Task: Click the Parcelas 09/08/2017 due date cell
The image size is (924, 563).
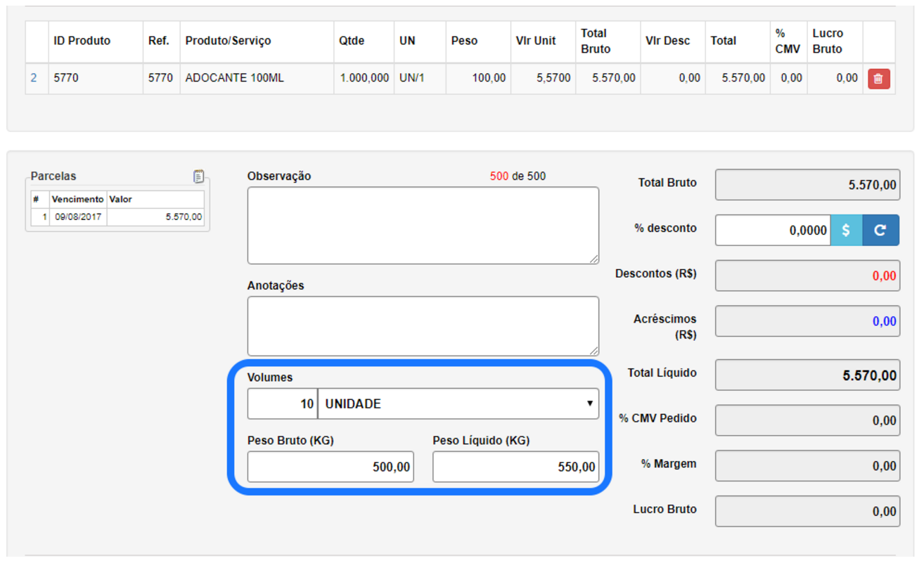Action: [77, 217]
